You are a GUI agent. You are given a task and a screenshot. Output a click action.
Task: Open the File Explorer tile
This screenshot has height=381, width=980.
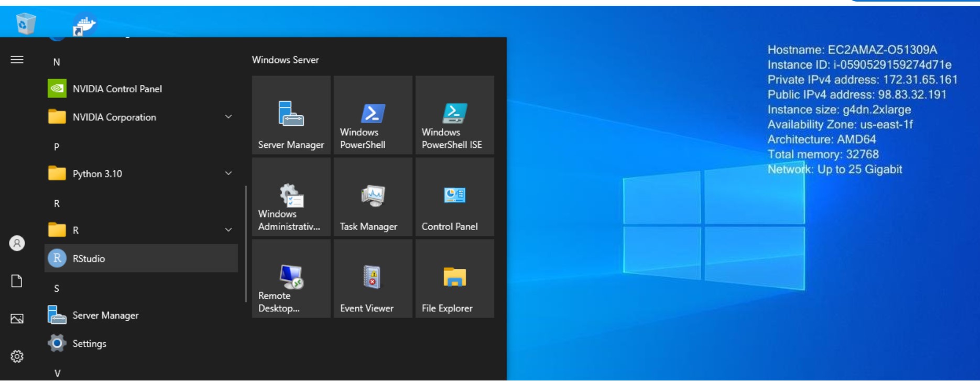455,279
